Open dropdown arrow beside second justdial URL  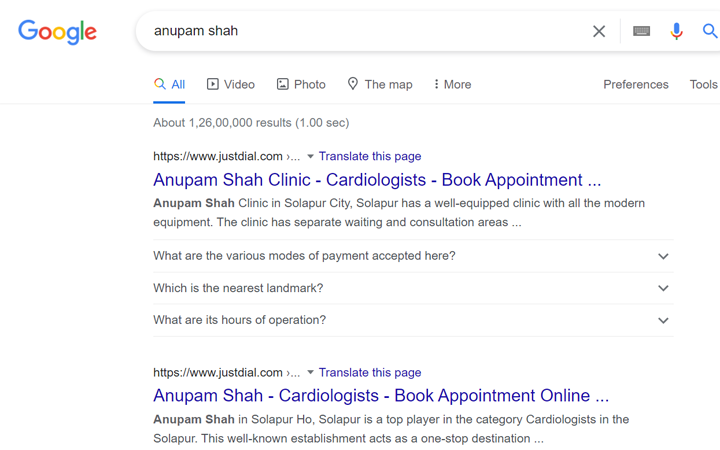tap(310, 372)
